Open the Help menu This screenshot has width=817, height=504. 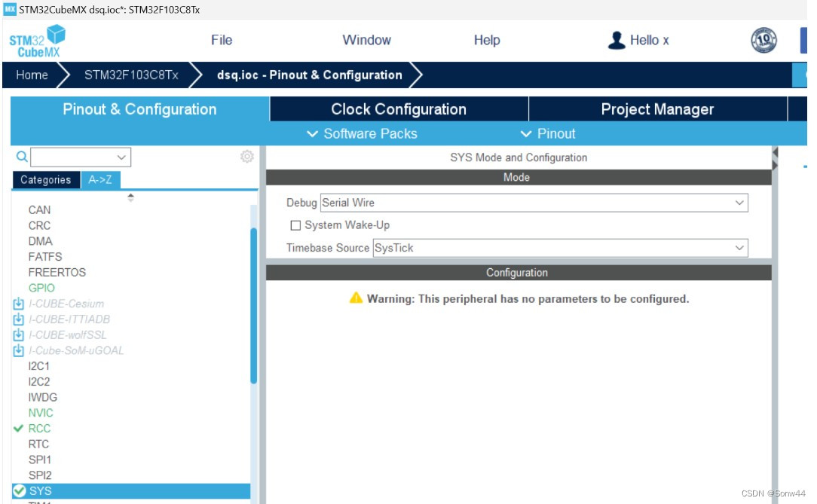tap(487, 40)
